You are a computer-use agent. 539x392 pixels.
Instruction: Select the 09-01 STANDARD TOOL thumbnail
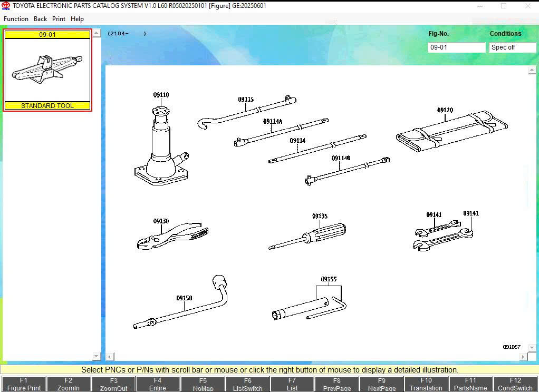pos(47,70)
